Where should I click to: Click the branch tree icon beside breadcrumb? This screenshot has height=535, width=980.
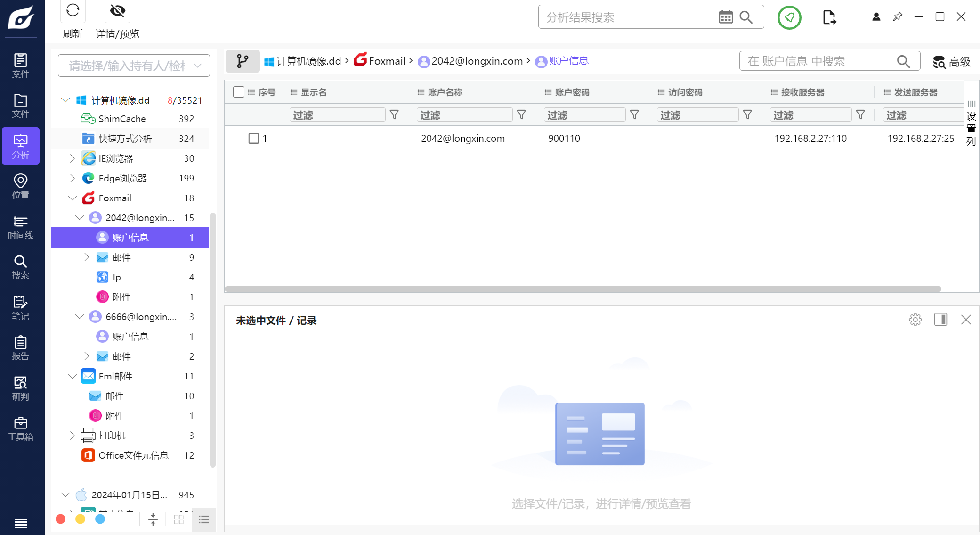(243, 61)
